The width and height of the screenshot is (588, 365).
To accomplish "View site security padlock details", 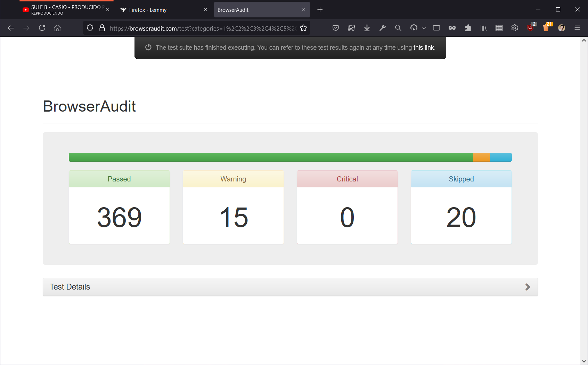I will 102,28.
